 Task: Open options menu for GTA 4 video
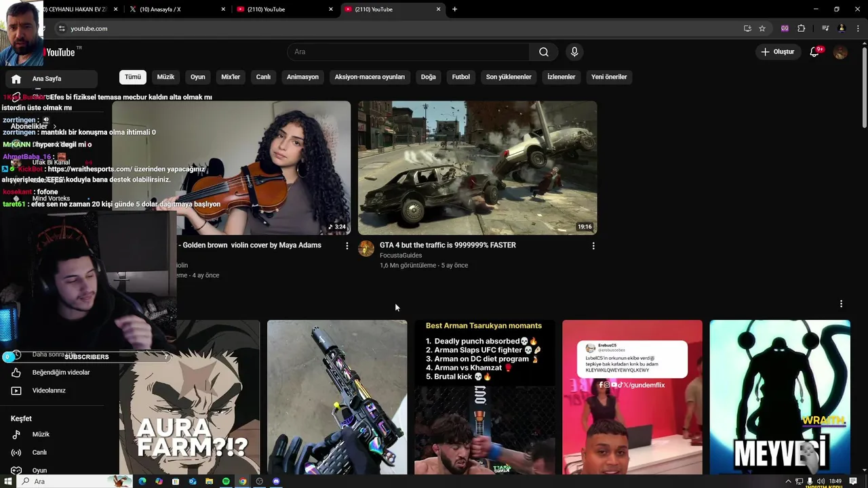pyautogui.click(x=593, y=246)
